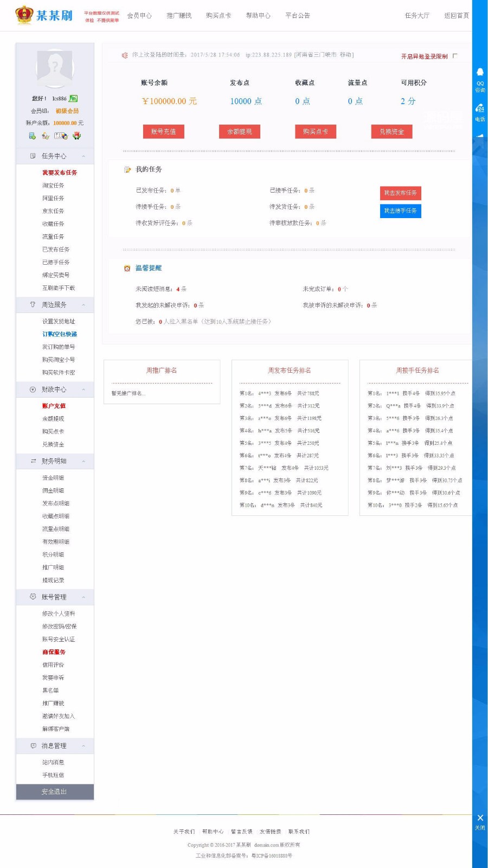The height and width of the screenshot is (868, 488).
Task: Click the 10000 点 publish points value
Action: coord(246,101)
